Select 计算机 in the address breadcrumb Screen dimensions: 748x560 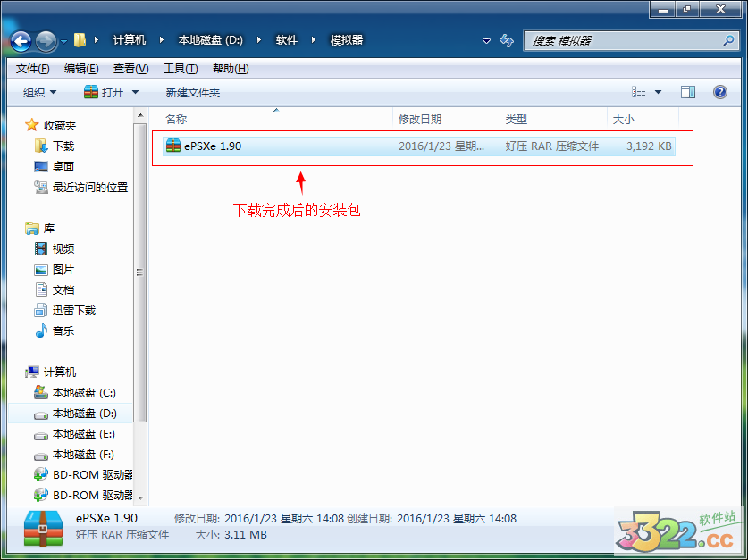click(130, 40)
